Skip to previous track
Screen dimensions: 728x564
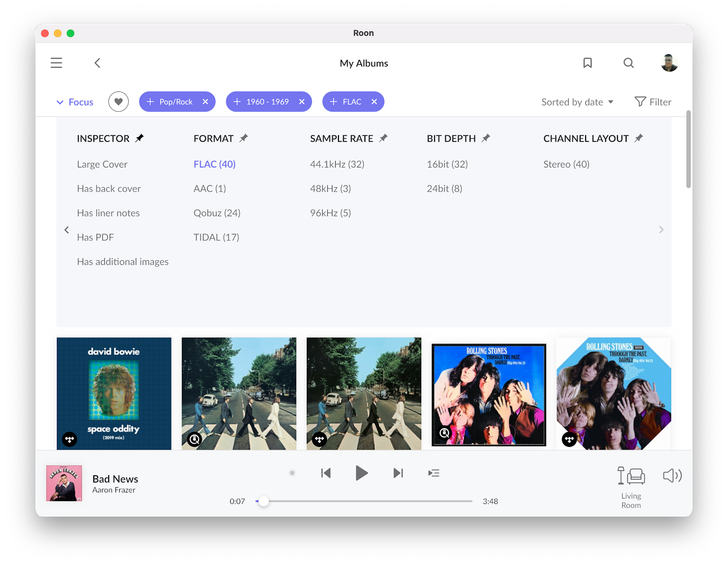[326, 473]
